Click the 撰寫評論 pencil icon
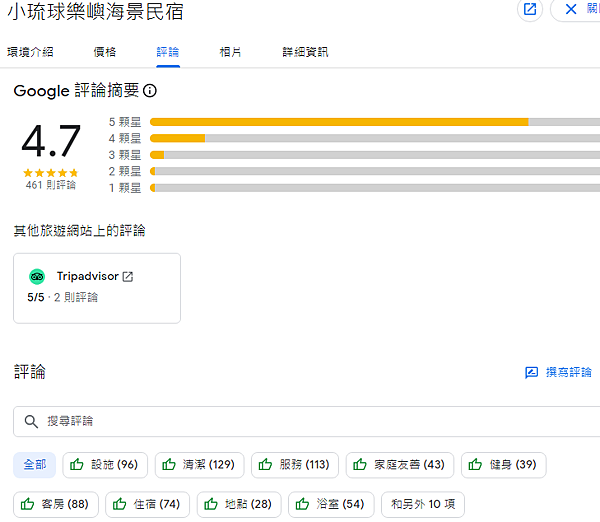The width and height of the screenshot is (600, 522). tap(532, 373)
